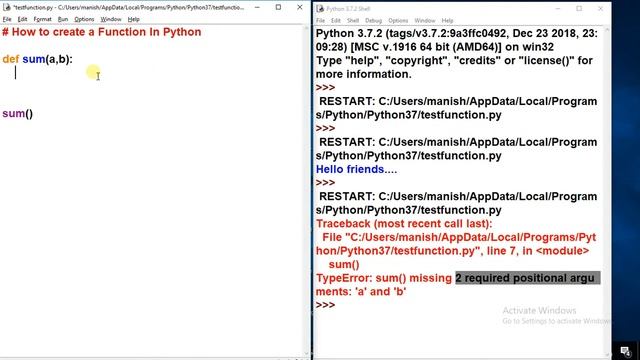
Task: Click the 'sum()' call line in the editor
Action: pyautogui.click(x=18, y=113)
